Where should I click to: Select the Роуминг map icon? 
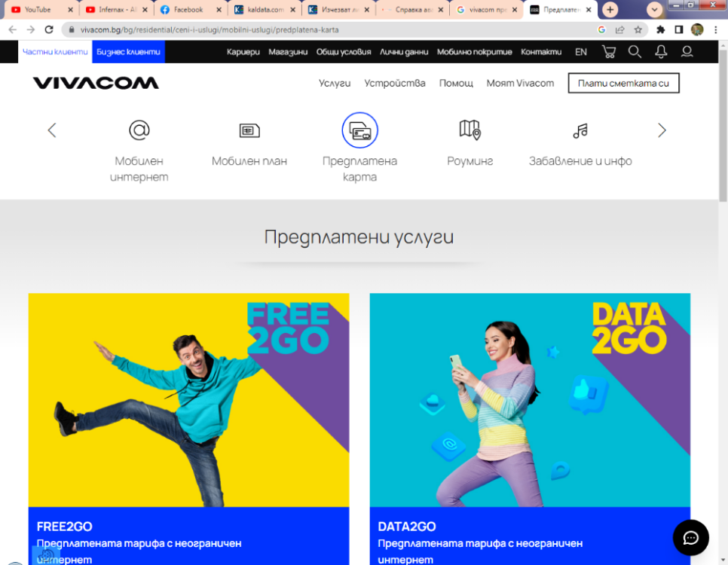[470, 130]
